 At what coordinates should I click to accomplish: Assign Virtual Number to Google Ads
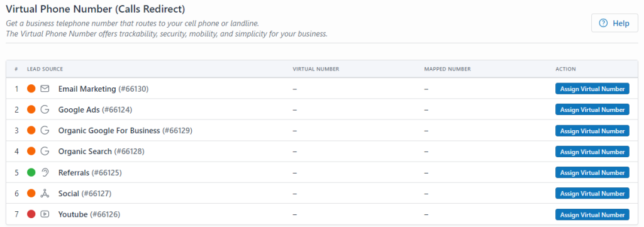592,109
